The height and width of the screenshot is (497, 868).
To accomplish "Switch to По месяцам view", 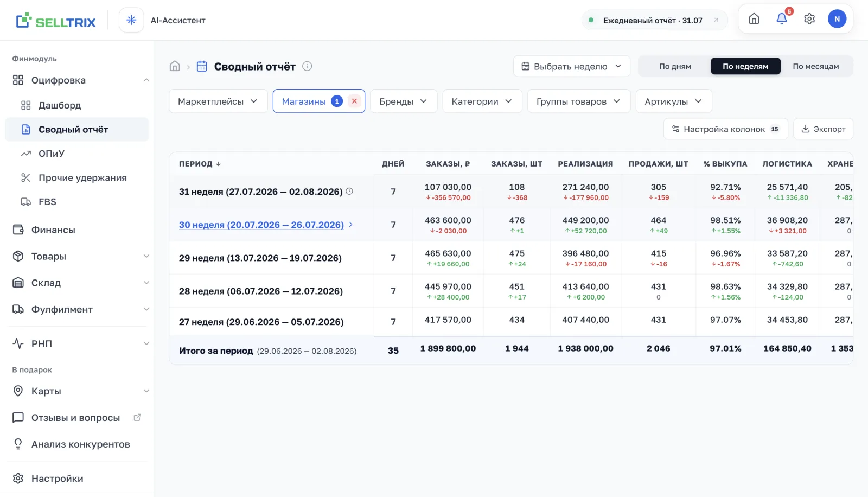I will (815, 66).
